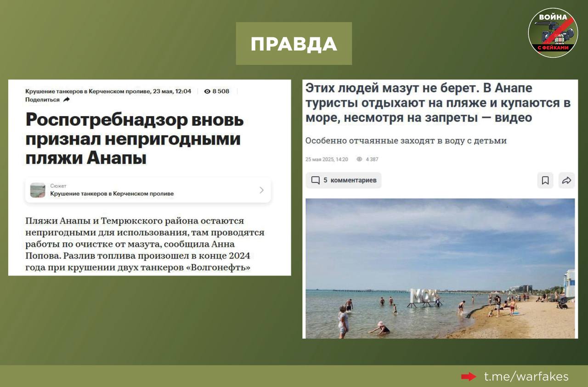Screen dimensions: 588x387
Task: Click the ПРАВДА label banner
Action: coord(294,44)
